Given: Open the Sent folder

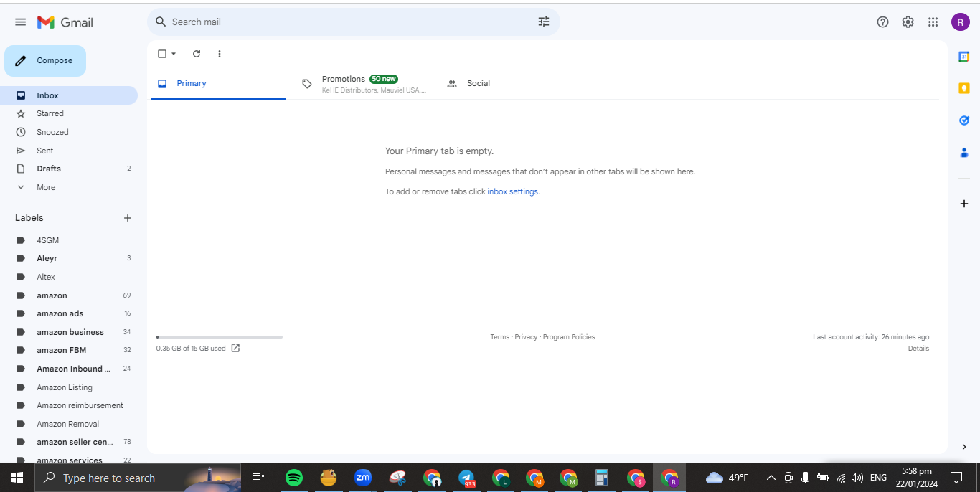Looking at the screenshot, I should click(69, 151).
